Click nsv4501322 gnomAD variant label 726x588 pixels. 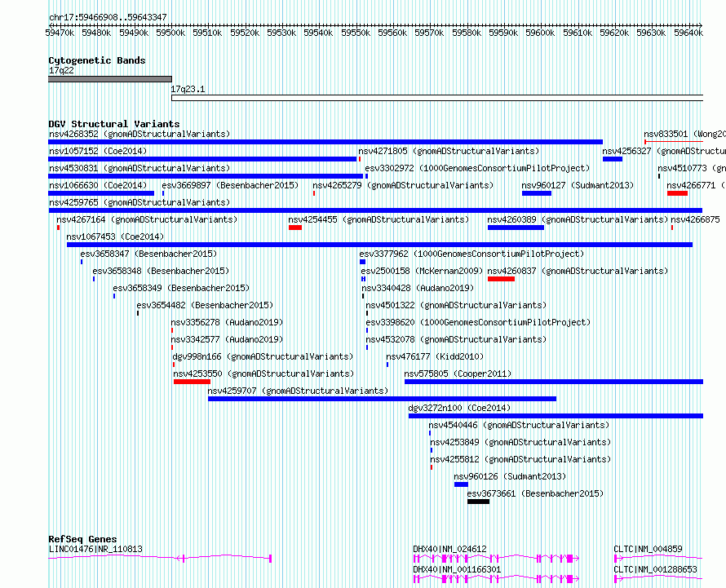pos(456,305)
